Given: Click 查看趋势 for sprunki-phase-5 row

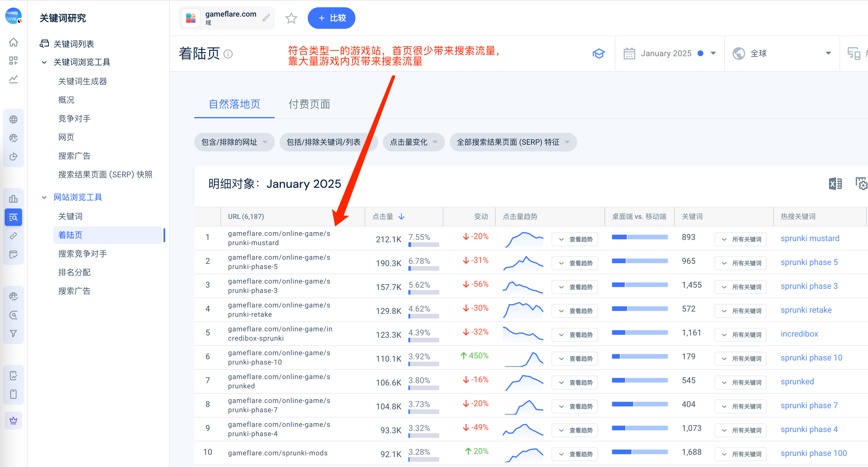Looking at the screenshot, I should point(574,263).
